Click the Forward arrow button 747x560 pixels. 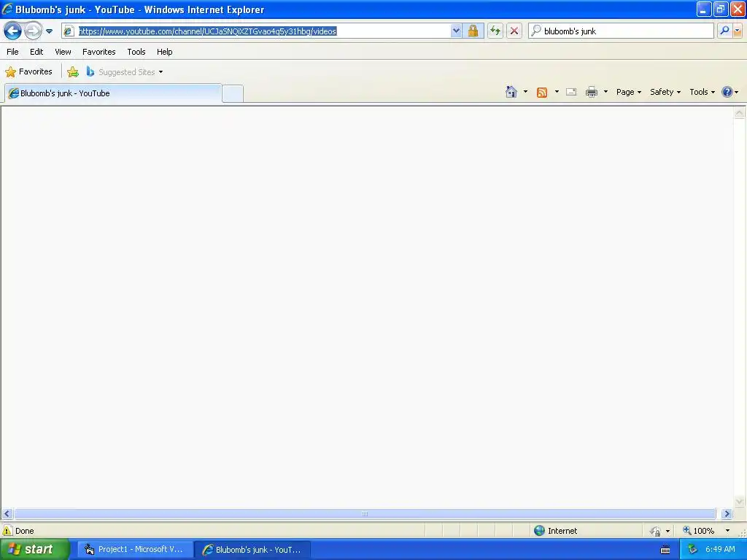(33, 31)
